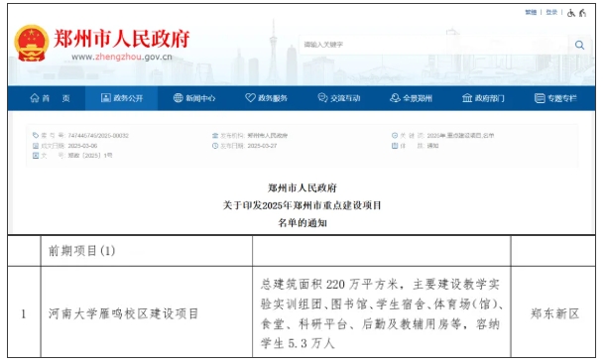
Task: Click the description cell 总建筑面积220万平方米
Action: click(x=382, y=312)
